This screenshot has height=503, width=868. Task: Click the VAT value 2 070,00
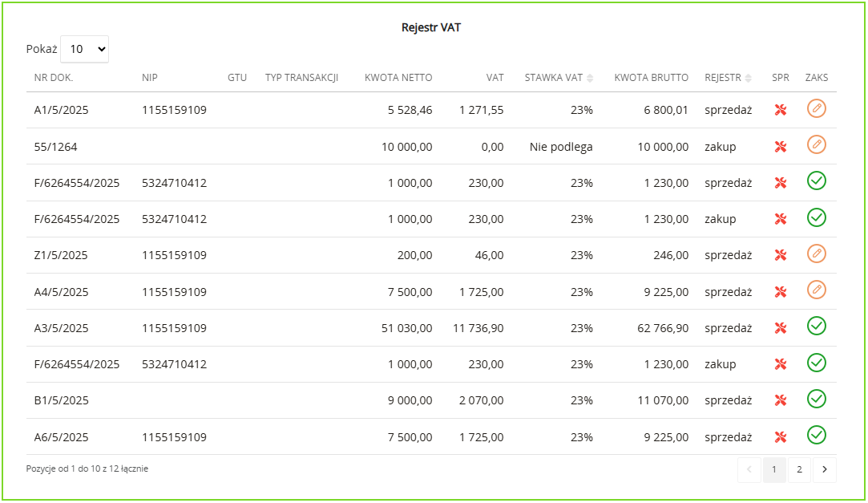point(482,400)
